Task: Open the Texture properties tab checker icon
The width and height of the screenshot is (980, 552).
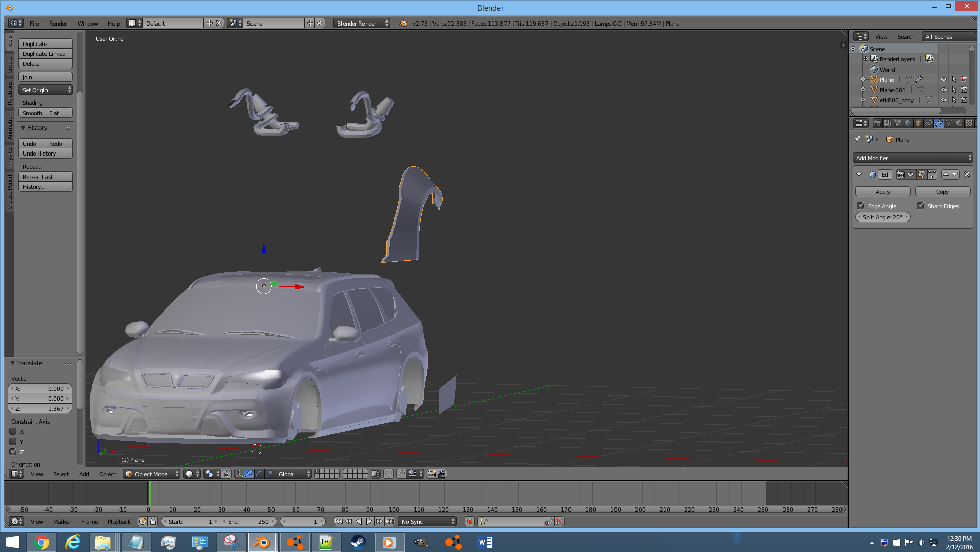Action: pyautogui.click(x=969, y=123)
